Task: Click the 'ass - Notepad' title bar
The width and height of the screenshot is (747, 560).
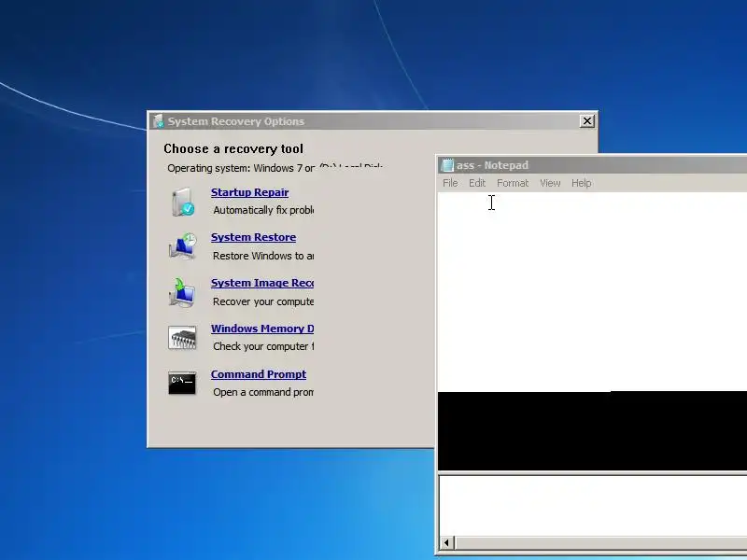Action: [x=592, y=165]
